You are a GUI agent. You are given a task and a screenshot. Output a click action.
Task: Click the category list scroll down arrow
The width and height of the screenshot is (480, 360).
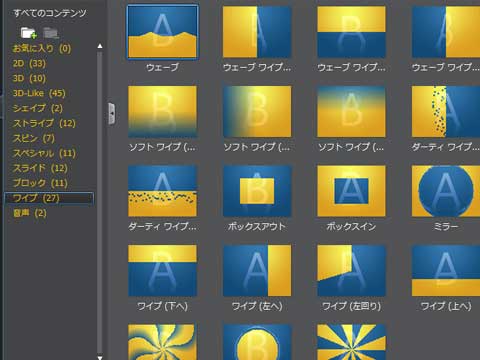point(100,357)
